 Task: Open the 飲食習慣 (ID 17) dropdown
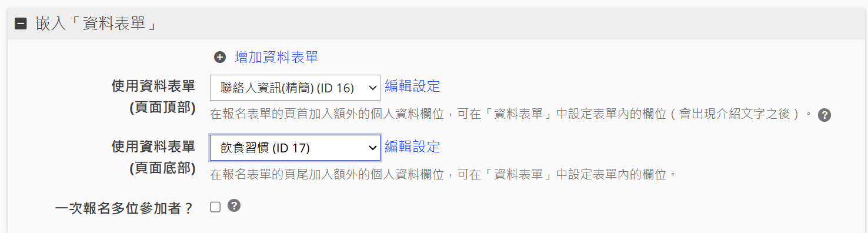click(x=295, y=148)
